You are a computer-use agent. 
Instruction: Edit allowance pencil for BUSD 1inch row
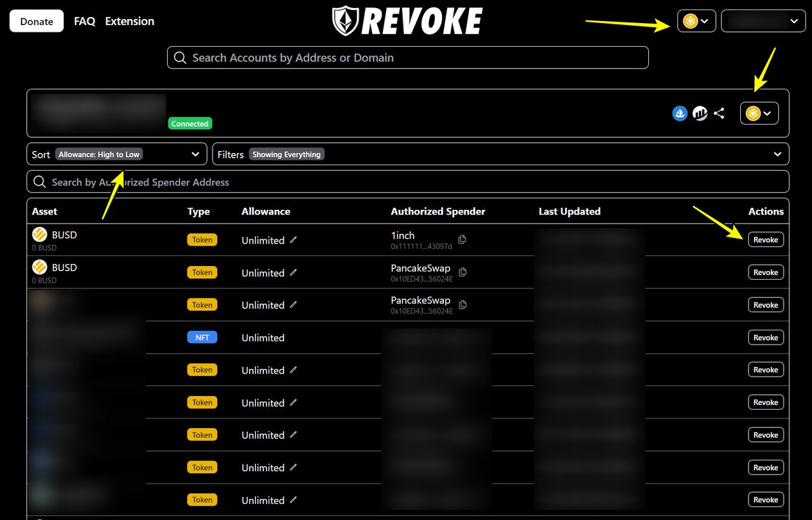293,240
